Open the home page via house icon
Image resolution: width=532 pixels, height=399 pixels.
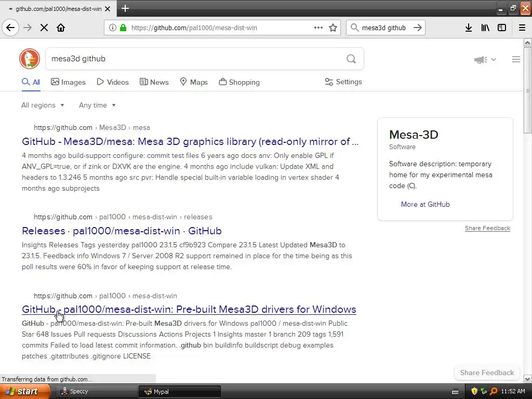[x=61, y=28]
